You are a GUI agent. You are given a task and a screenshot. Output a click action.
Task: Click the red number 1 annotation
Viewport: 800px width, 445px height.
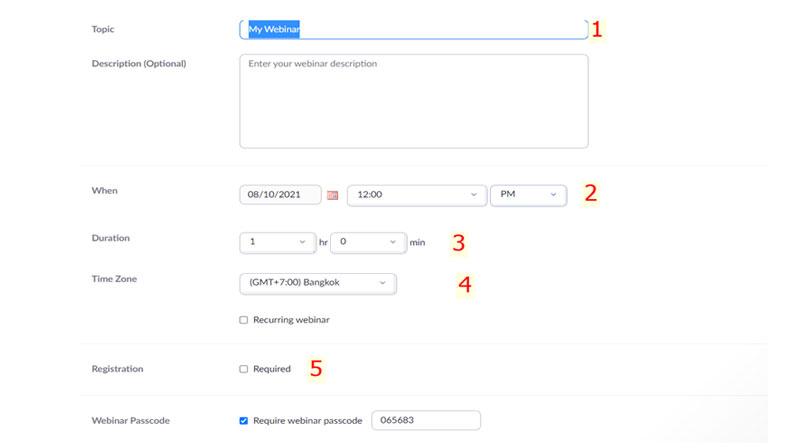point(597,29)
